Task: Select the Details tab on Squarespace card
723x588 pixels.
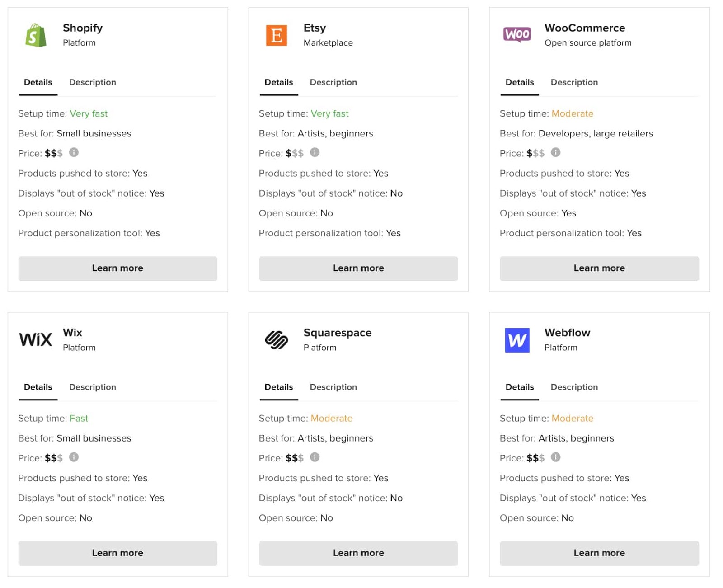Action: click(278, 387)
